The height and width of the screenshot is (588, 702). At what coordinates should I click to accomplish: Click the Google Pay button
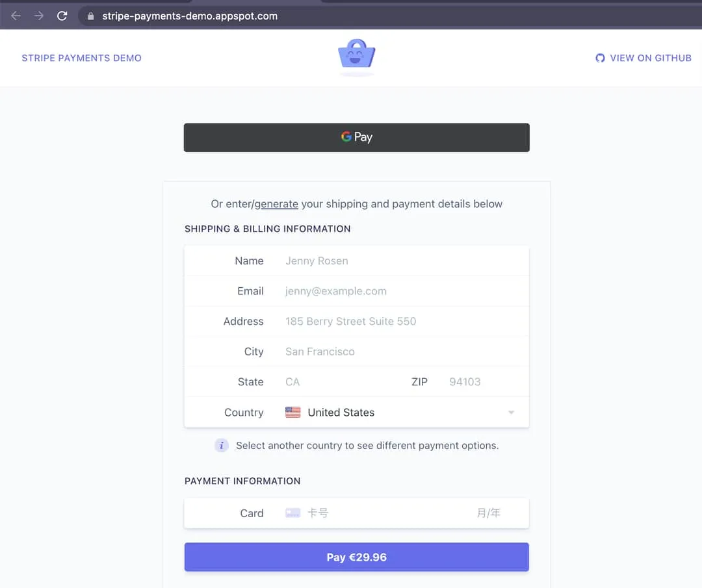coord(356,137)
